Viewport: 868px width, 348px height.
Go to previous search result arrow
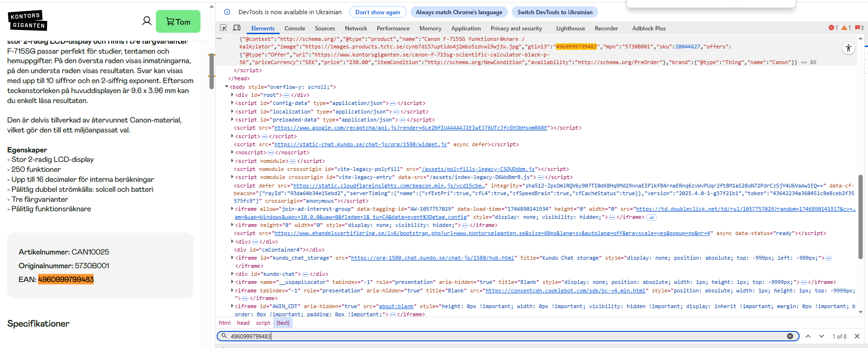point(808,336)
